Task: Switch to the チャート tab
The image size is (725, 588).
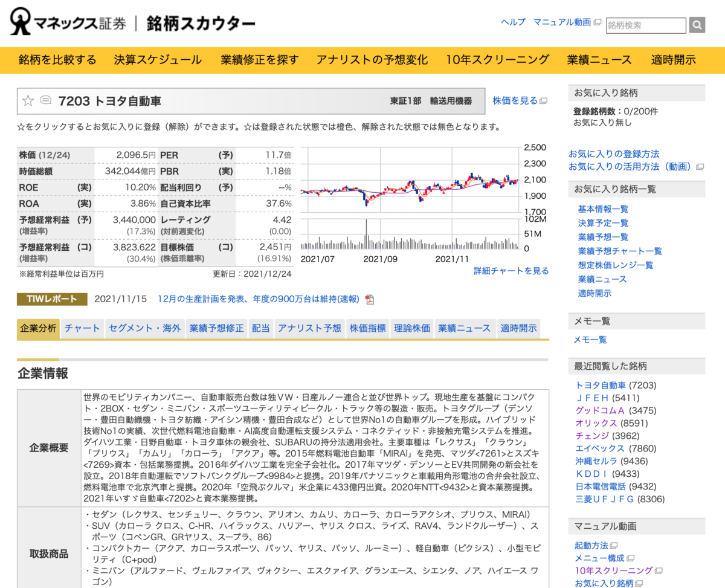Action: click(x=82, y=328)
